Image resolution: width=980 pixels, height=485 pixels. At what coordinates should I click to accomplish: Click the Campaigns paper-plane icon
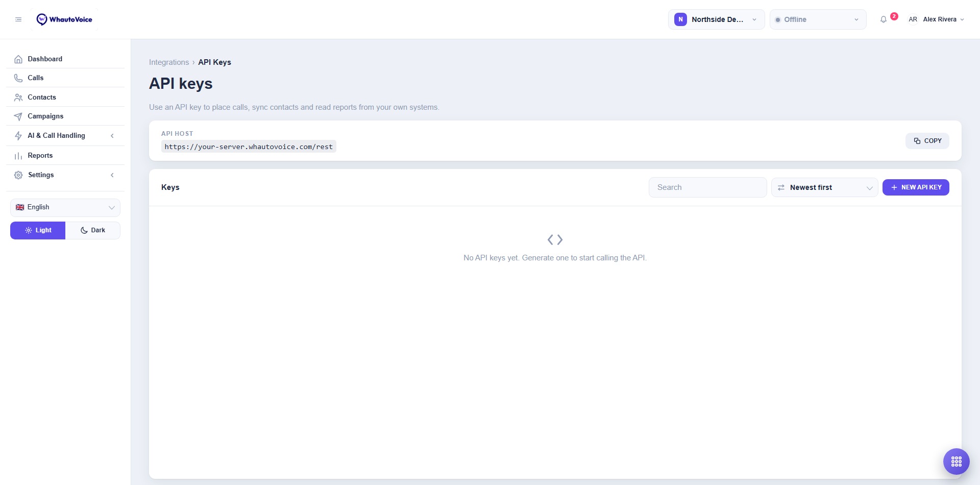[18, 116]
